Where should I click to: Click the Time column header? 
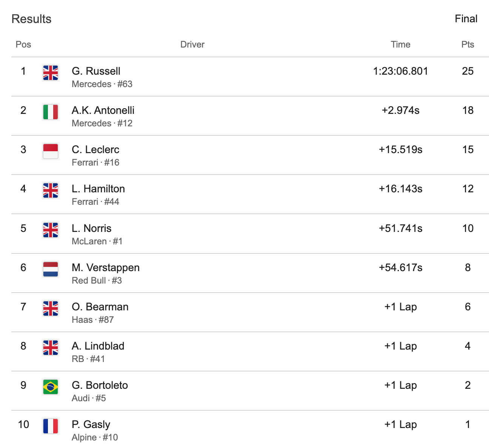[400, 44]
